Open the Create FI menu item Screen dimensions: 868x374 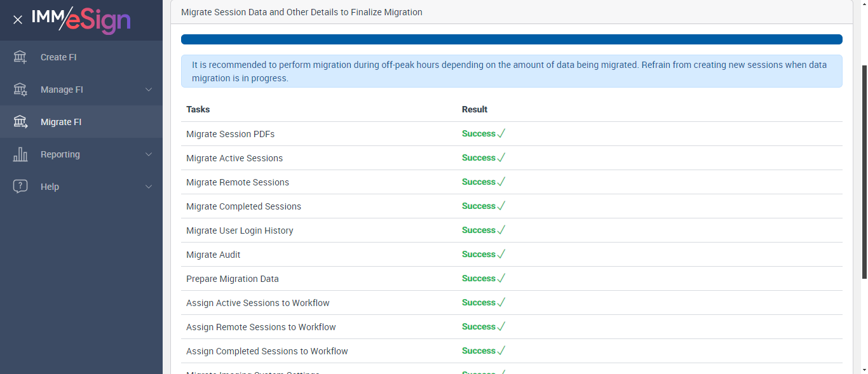[x=81, y=57]
